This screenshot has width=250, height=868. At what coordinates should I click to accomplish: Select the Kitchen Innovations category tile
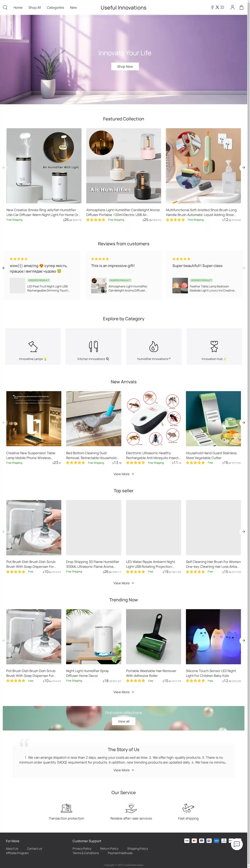click(93, 346)
